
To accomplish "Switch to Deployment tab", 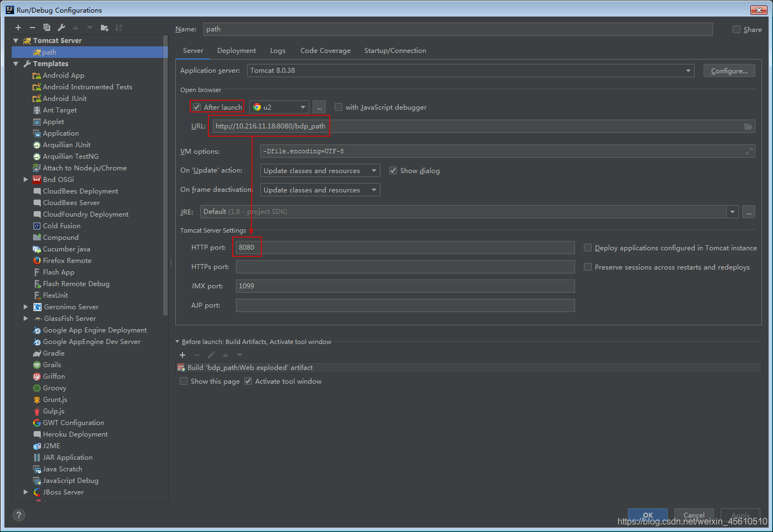I will (237, 51).
